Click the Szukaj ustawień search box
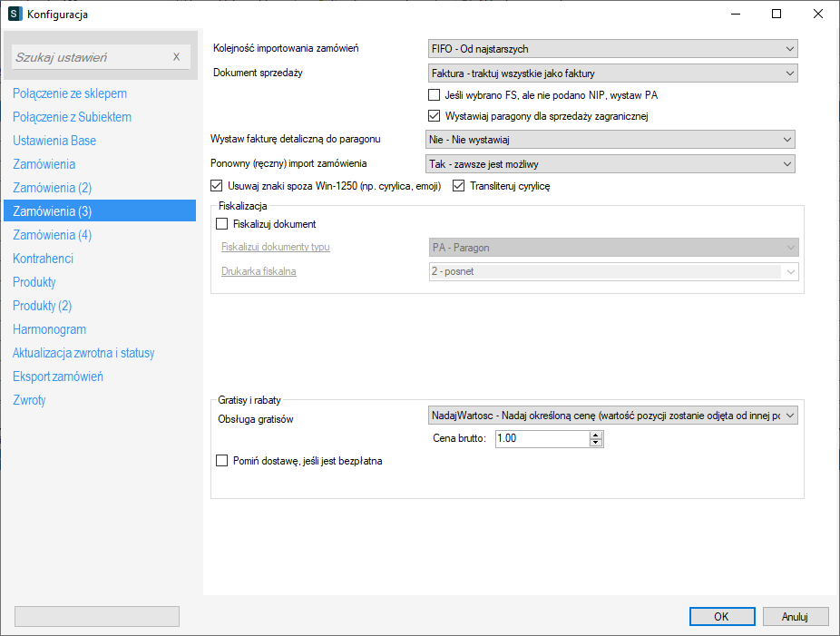Screen dimensions: 840x636 pos(91,57)
